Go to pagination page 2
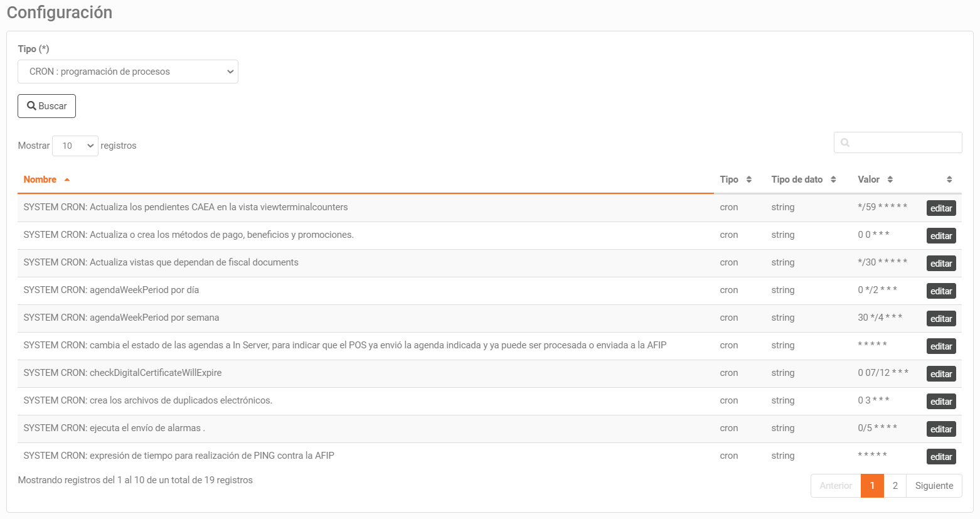The image size is (980, 519). coord(895,486)
